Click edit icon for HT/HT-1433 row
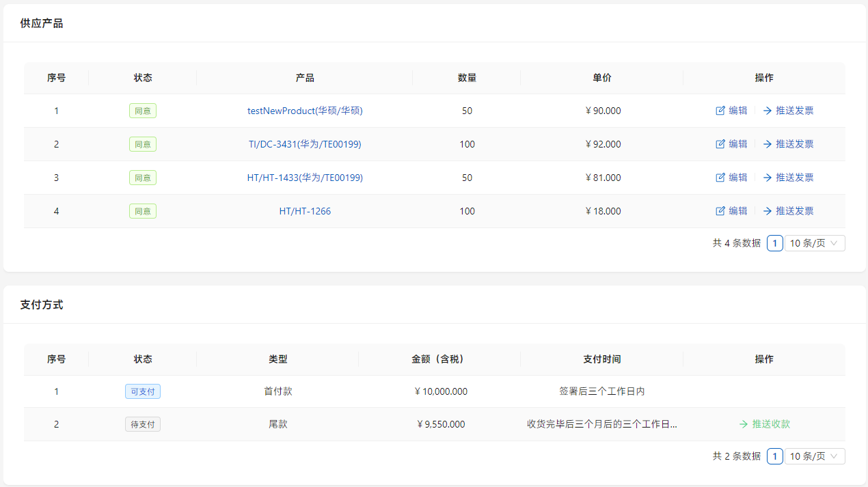Image resolution: width=868 pixels, height=487 pixels. click(x=720, y=178)
